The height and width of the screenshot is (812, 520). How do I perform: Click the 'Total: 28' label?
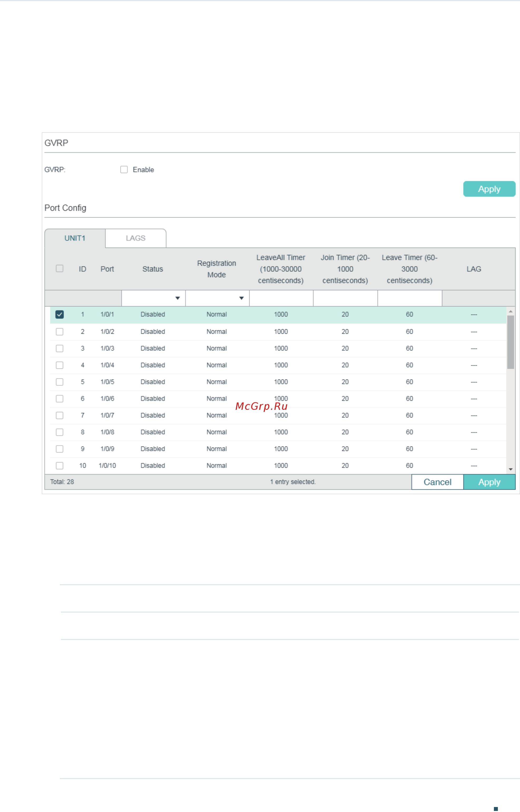coord(62,482)
